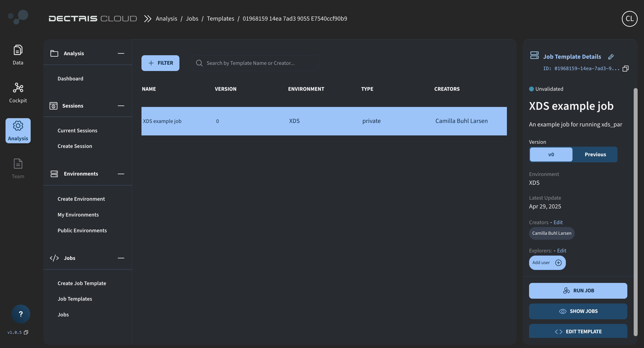Click the ENVIRONMENT column header
This screenshot has height=348, width=644.
click(306, 89)
